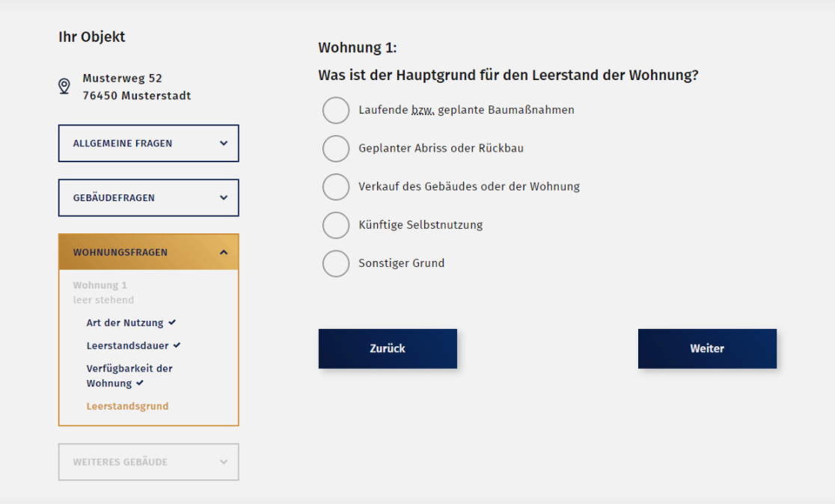Open the Art der Nutzung step

point(124,323)
